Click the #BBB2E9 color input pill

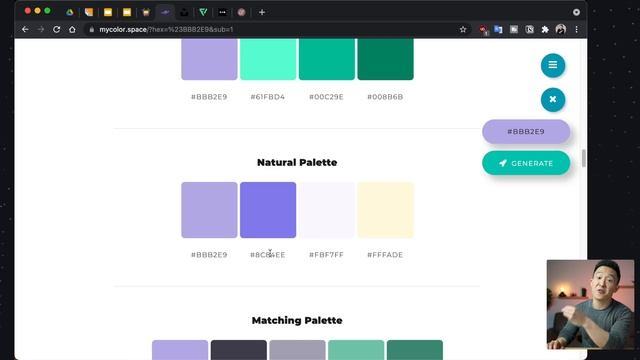(x=526, y=131)
